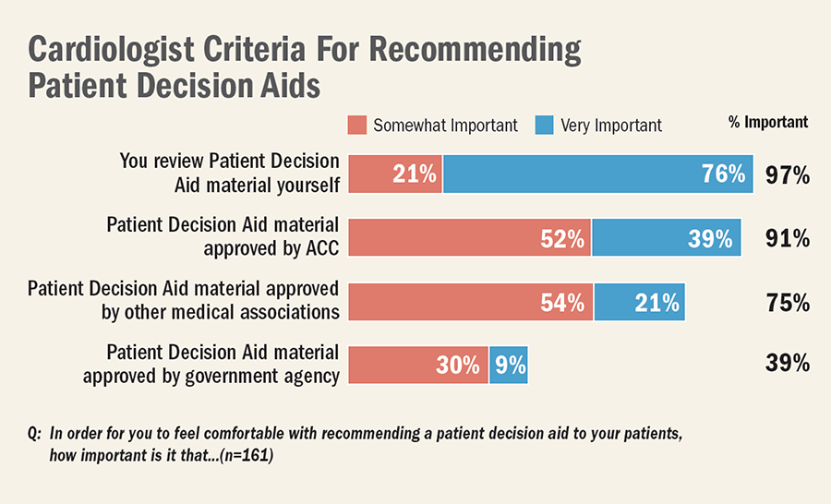Click the 97% total value
Screen dimensions: 831x504
[788, 174]
